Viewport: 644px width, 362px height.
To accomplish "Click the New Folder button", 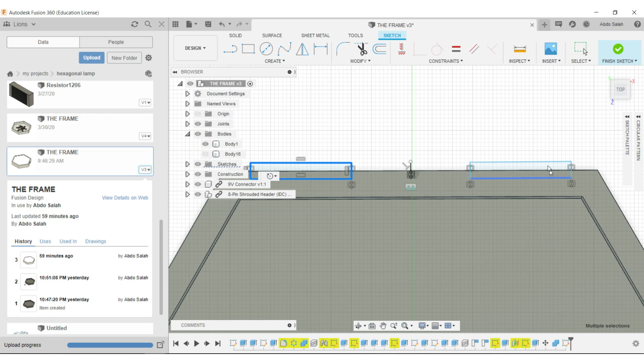I will coord(124,58).
